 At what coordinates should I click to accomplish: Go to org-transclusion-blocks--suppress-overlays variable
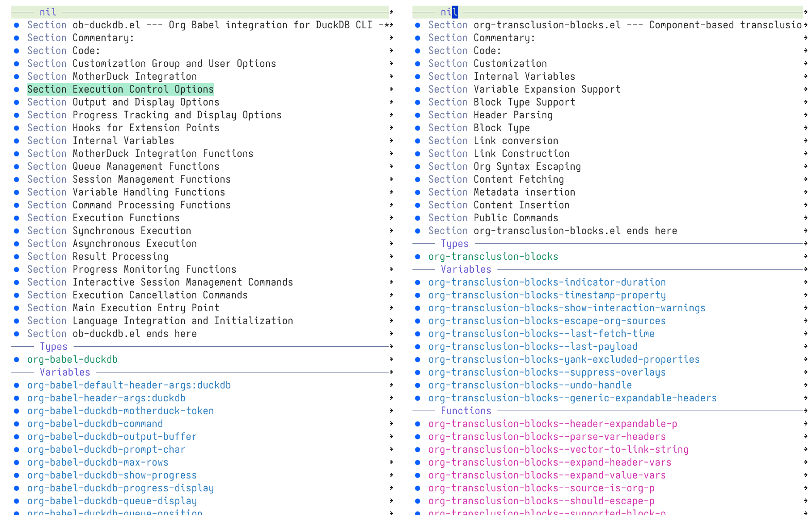[547, 372]
